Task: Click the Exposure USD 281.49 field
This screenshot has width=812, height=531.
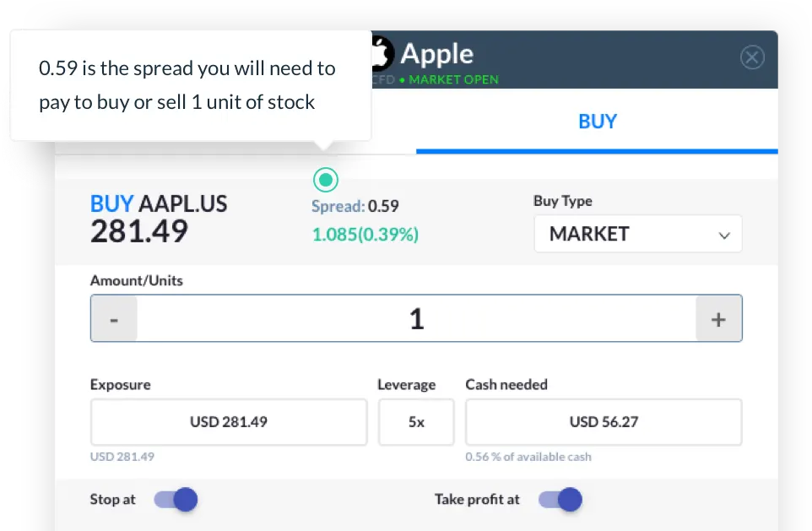Action: pyautogui.click(x=229, y=422)
